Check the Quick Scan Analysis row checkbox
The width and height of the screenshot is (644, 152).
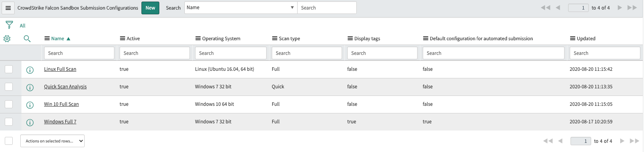(9, 87)
